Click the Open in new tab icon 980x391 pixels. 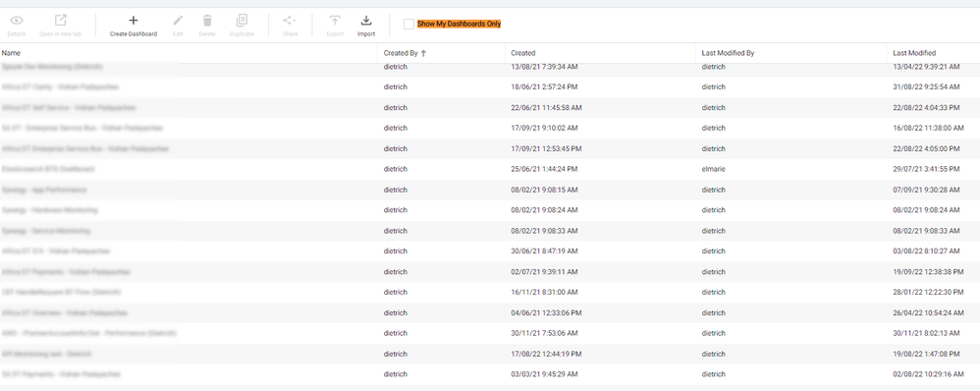(61, 21)
